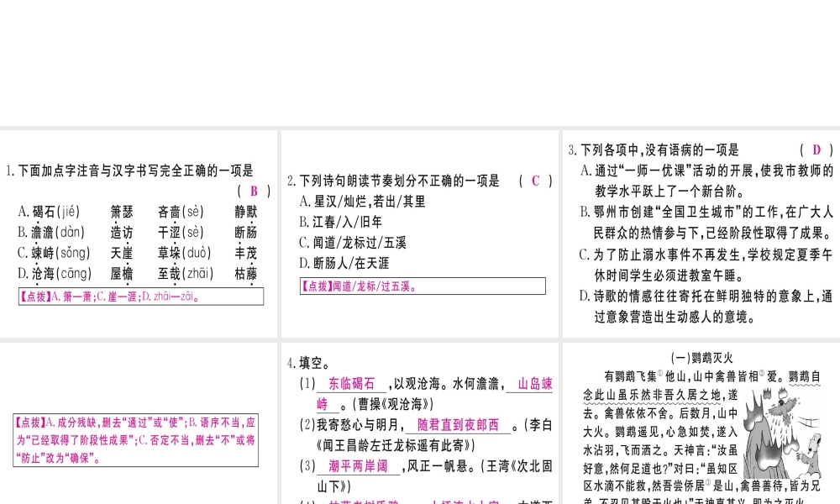Viewport: 840px width, 504px height.
Task: Click the filled answer 随君直到夜郎西
Action: pyautogui.click(x=458, y=425)
